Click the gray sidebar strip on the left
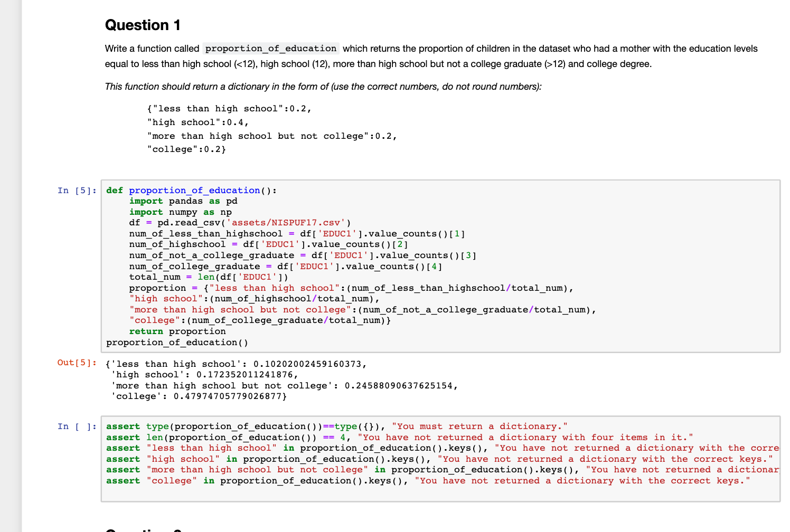The image size is (790, 532). 10,264
